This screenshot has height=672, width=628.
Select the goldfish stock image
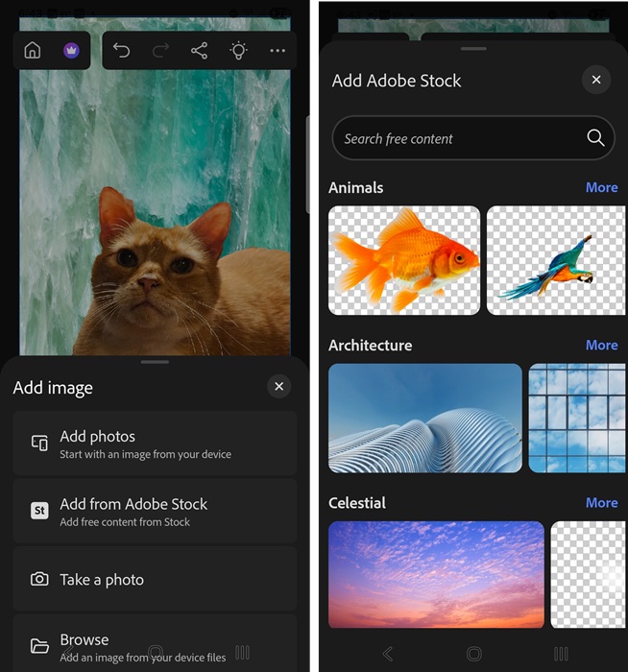click(x=404, y=260)
